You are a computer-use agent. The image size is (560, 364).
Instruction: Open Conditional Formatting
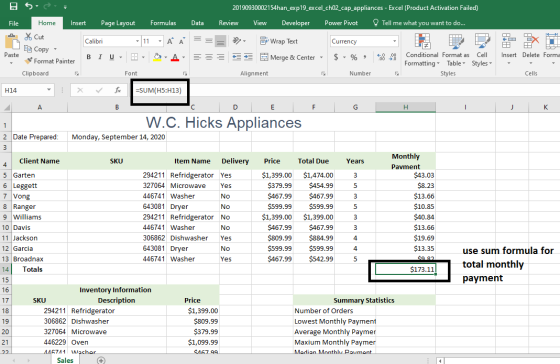coord(422,50)
